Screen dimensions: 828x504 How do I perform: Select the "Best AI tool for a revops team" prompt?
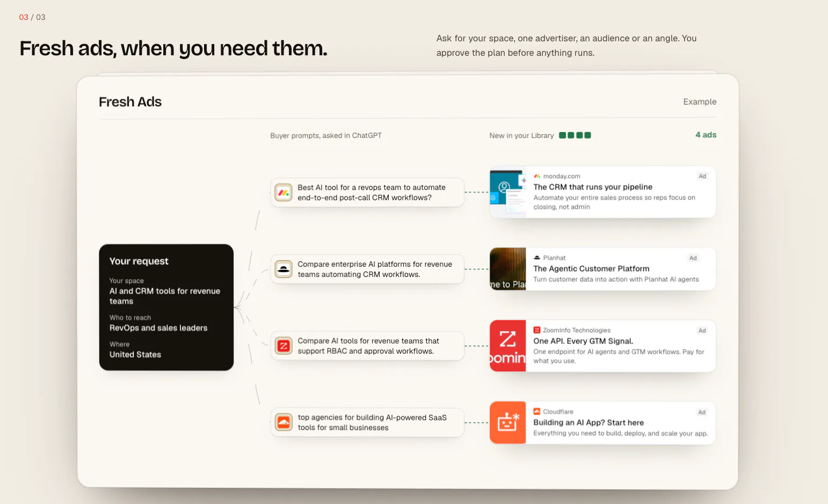coord(367,192)
